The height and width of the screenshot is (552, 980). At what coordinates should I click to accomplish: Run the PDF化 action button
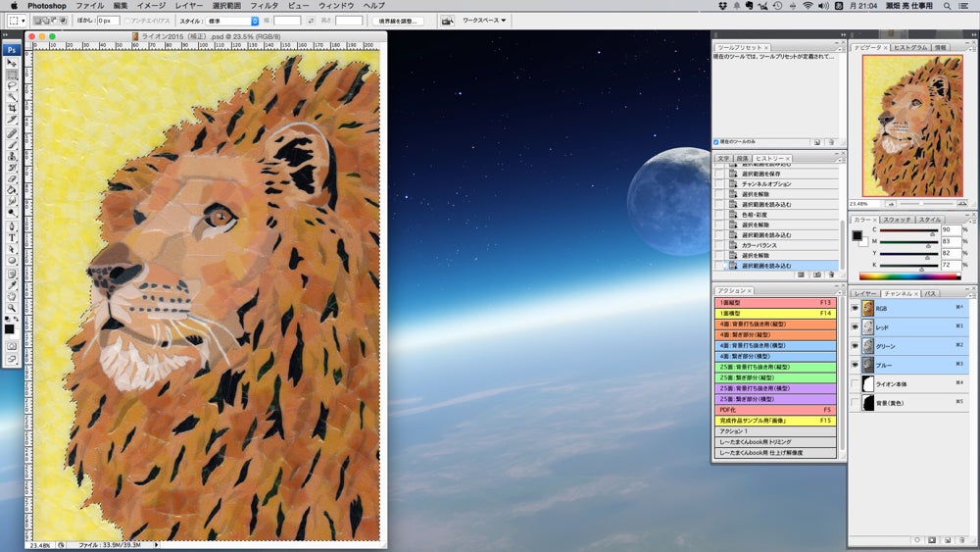775,410
